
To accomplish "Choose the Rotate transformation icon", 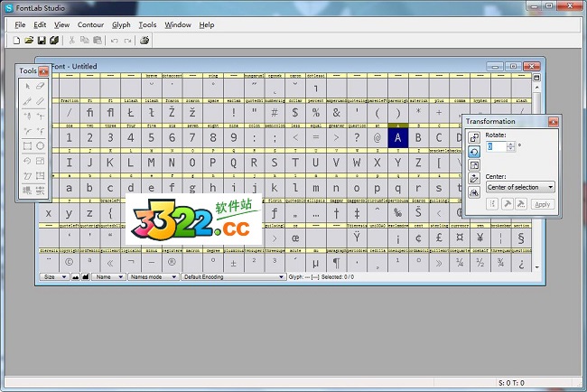I will (x=474, y=152).
